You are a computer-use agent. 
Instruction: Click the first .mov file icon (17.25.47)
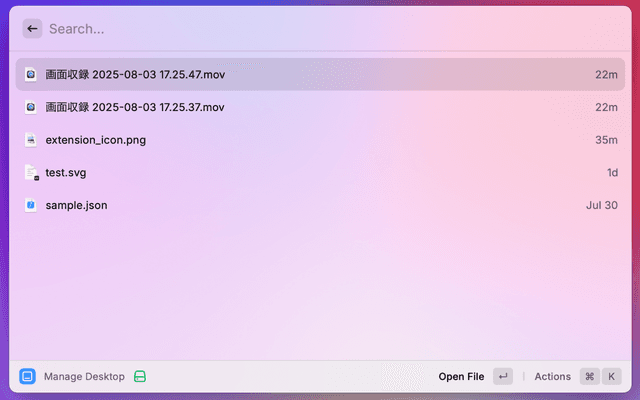(x=31, y=75)
